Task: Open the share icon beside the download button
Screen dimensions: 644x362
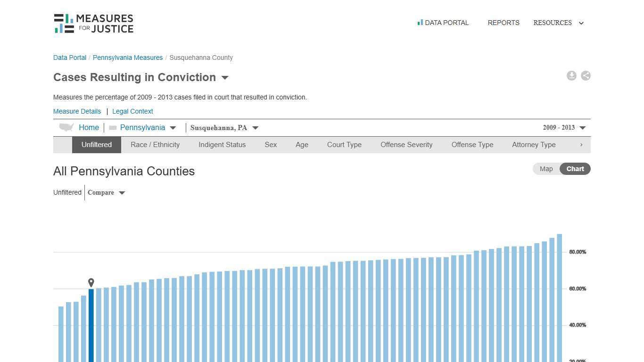Action: point(586,75)
